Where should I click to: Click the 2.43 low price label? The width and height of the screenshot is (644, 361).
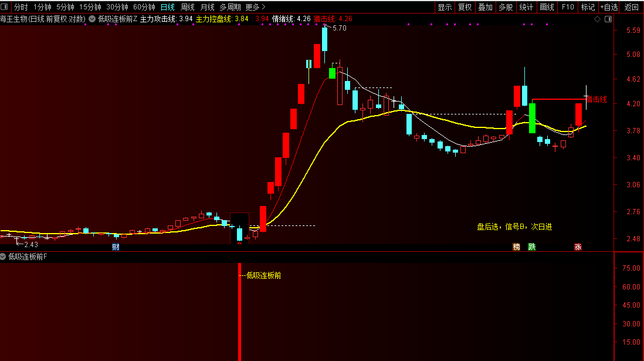pyautogui.click(x=31, y=245)
